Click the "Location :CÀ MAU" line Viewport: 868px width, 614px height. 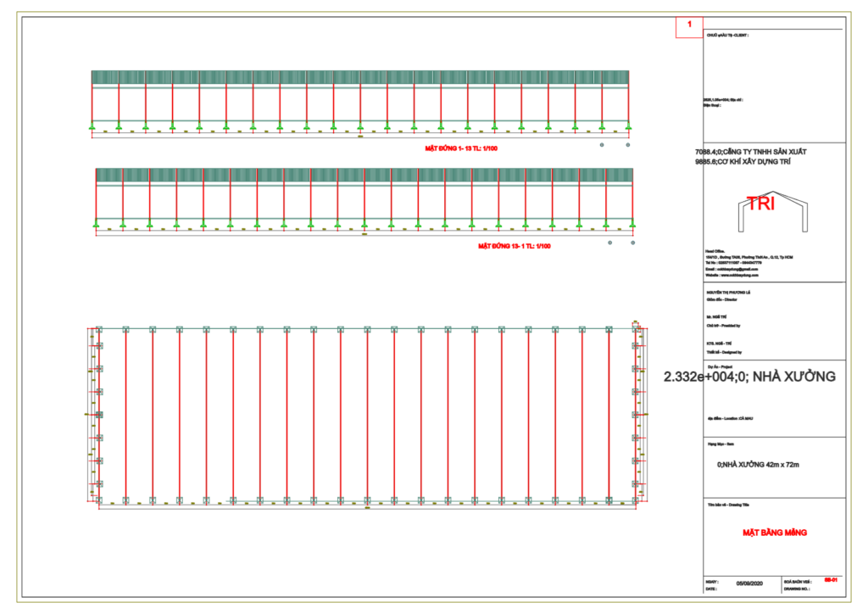click(x=730, y=419)
